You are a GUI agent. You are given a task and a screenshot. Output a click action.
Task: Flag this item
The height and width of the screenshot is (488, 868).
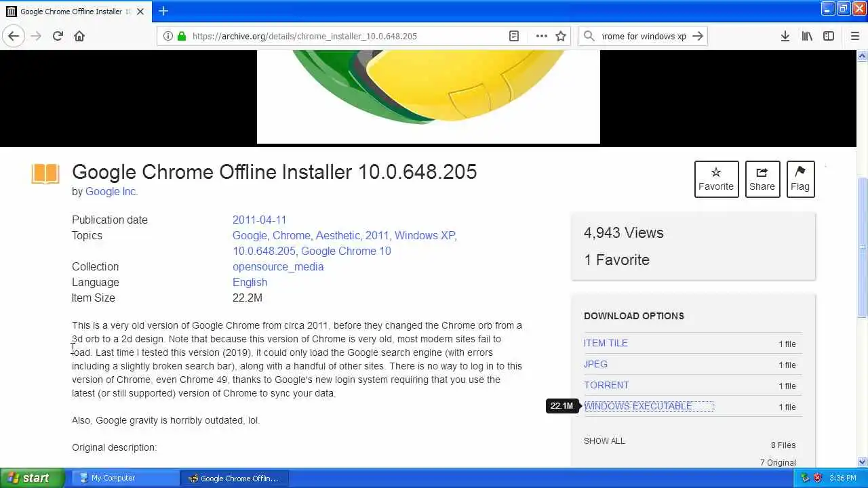point(800,179)
